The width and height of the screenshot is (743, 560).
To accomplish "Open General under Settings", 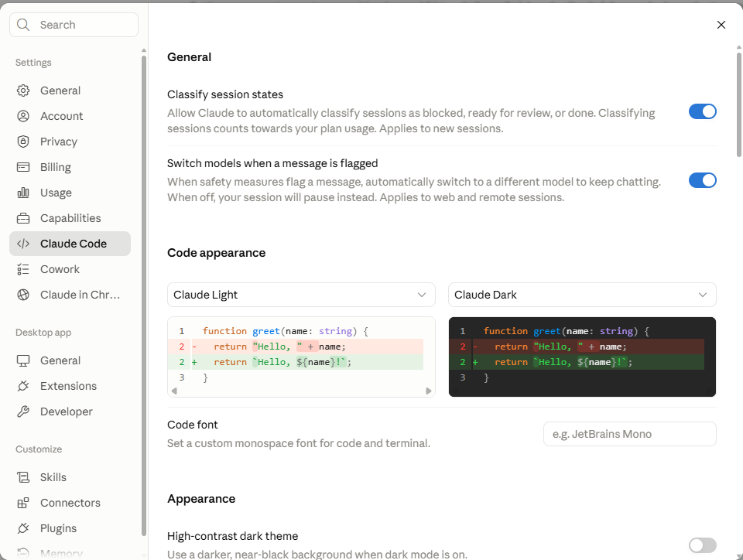I will pos(70,90).
